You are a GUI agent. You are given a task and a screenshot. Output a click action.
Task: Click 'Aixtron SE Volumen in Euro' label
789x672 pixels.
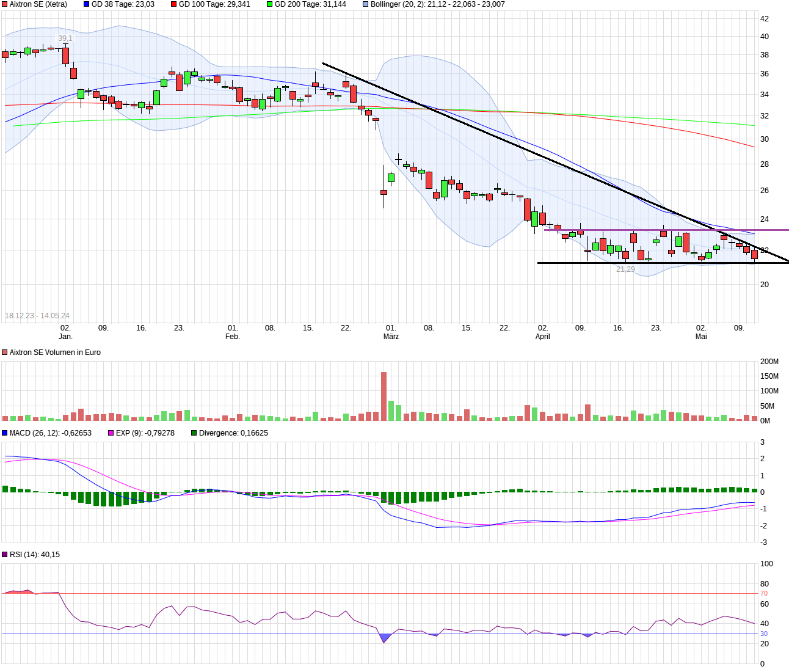tap(55, 352)
